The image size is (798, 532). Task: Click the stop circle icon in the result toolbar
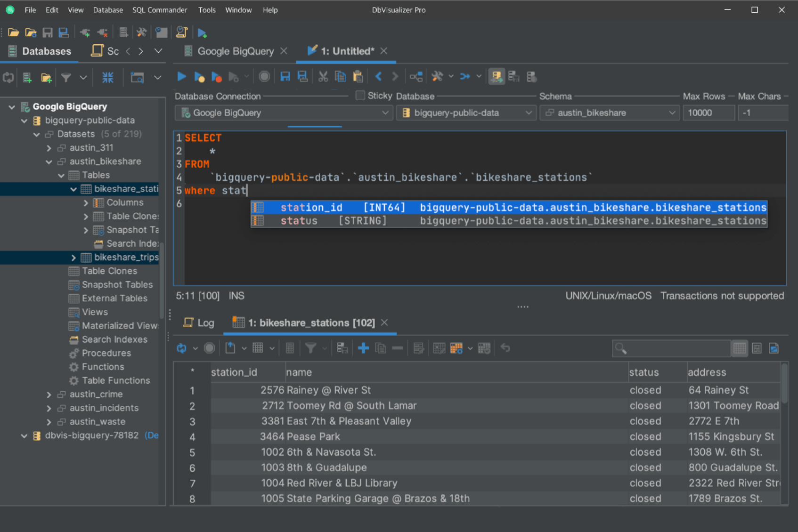[210, 348]
